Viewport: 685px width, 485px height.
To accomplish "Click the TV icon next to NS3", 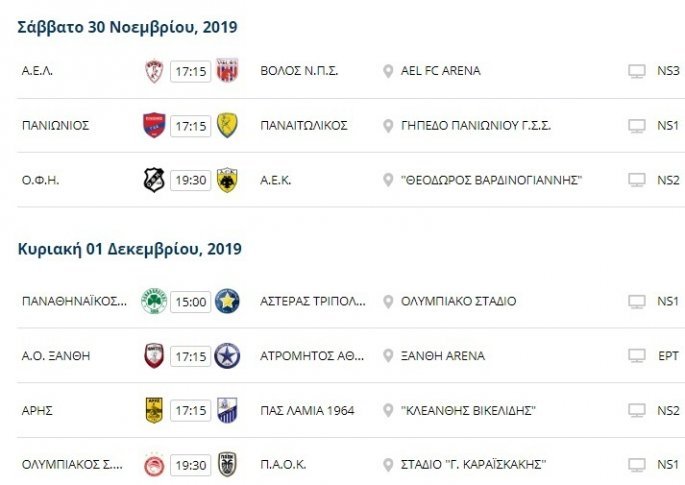I will (636, 71).
